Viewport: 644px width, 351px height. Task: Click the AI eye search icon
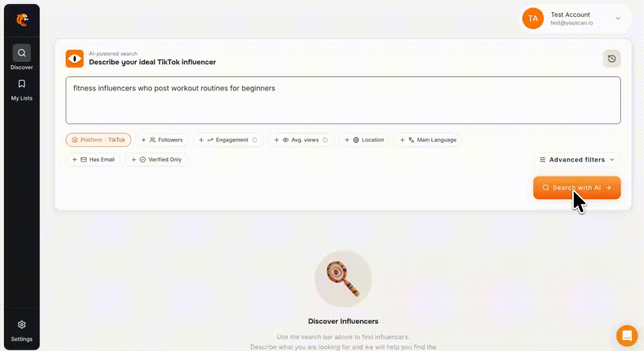(75, 58)
